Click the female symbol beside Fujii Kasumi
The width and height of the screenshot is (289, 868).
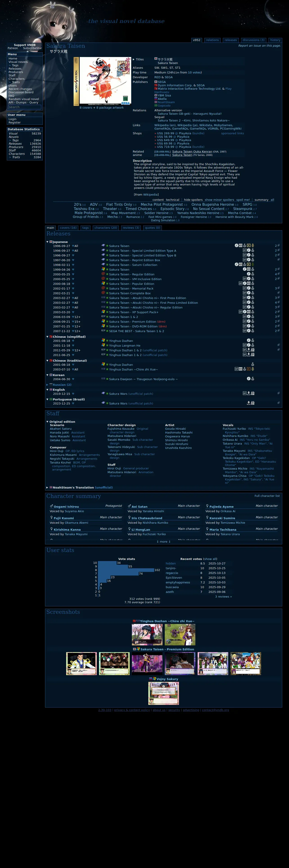[x=52, y=518]
